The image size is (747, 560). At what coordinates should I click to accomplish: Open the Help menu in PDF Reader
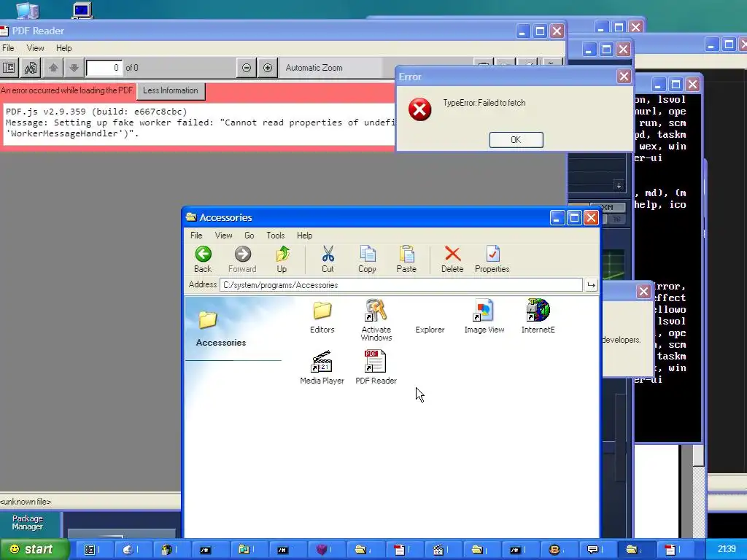[64, 48]
